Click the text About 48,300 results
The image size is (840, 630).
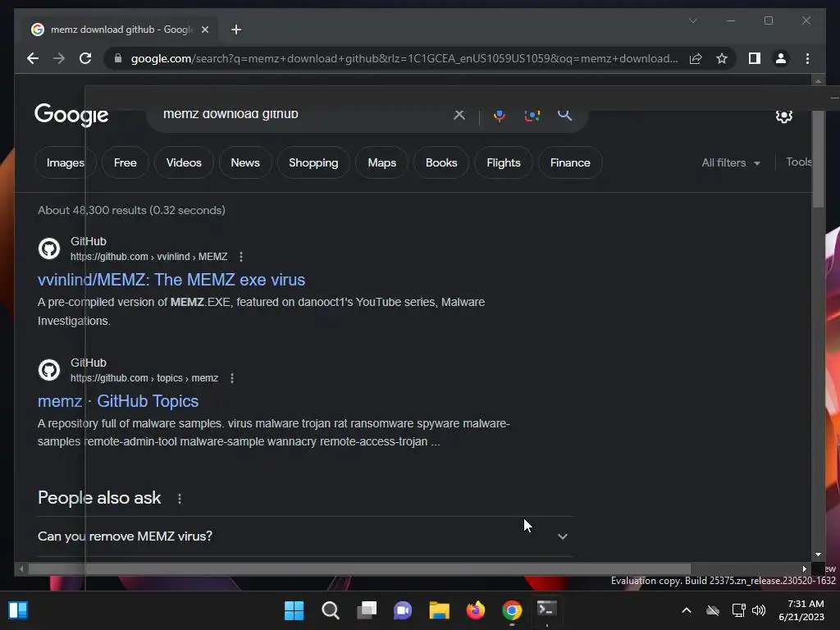pyautogui.click(x=92, y=210)
